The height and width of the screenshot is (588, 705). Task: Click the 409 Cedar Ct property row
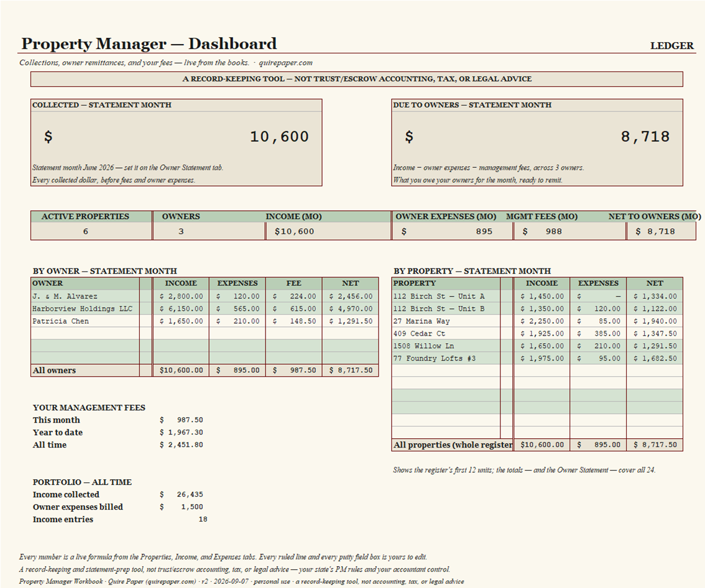(x=537, y=334)
